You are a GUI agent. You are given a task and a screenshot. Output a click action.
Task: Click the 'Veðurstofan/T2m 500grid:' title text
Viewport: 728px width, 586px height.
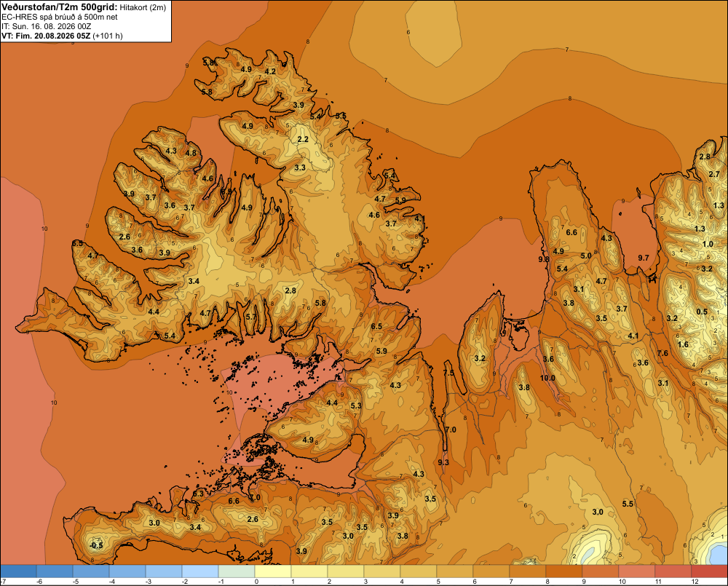60,7
